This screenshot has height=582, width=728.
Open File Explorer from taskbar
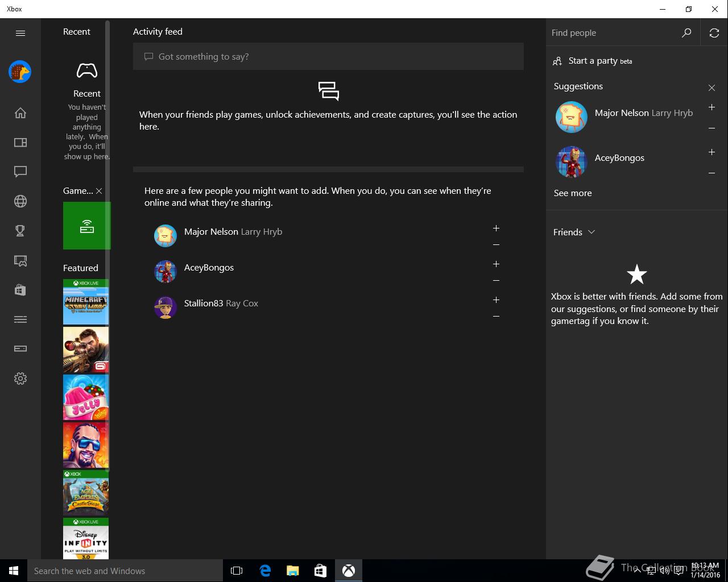[293, 571]
